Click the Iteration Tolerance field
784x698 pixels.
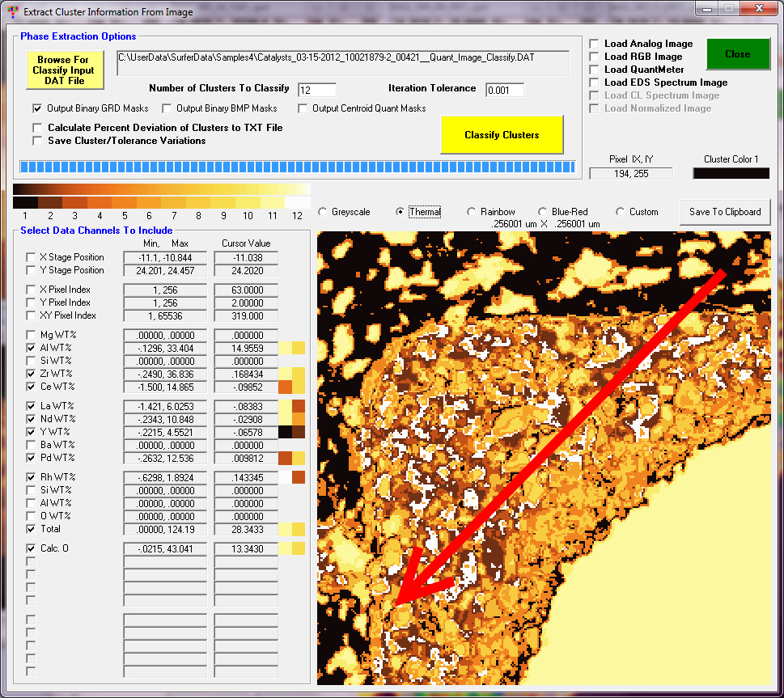pos(504,90)
